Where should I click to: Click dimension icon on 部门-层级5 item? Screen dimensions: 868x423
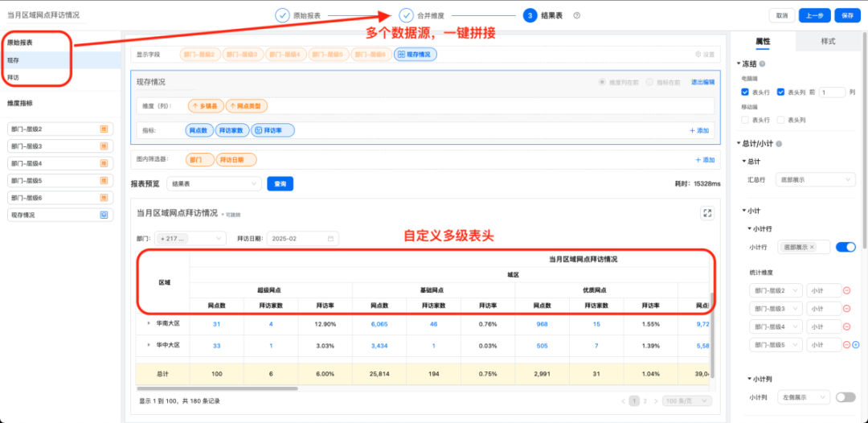[x=104, y=180]
